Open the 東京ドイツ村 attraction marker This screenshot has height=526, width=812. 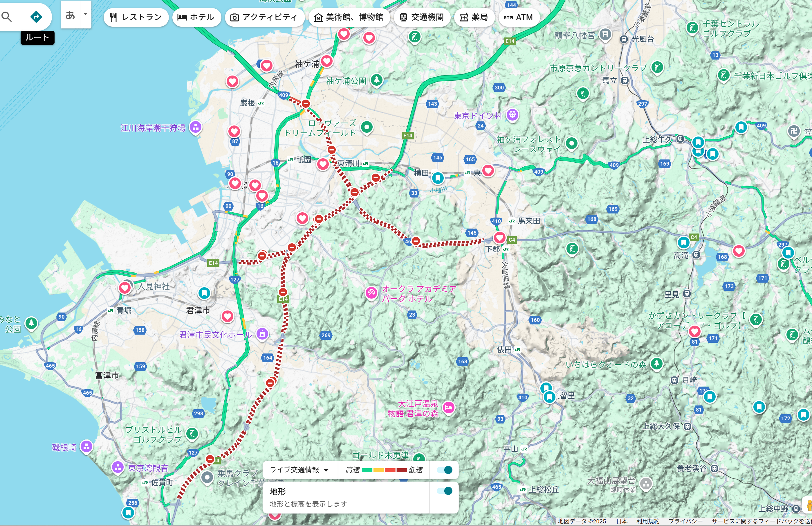[513, 115]
